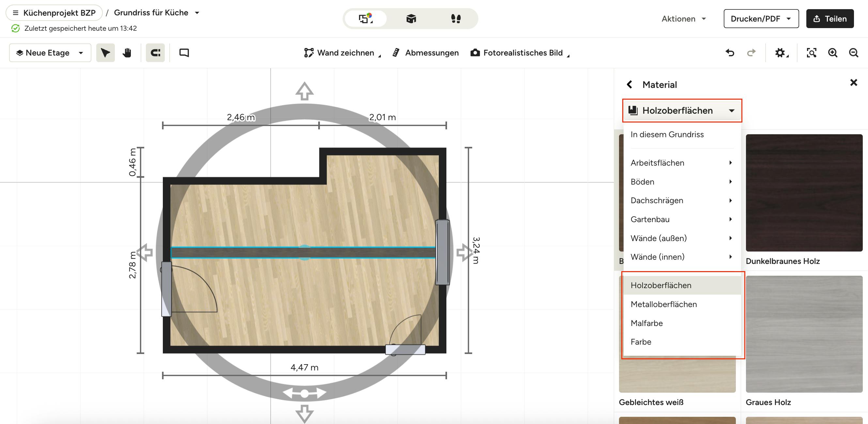Viewport: 868px width, 424px height.
Task: Open Fotorealistisches Bild options
Action: click(519, 53)
